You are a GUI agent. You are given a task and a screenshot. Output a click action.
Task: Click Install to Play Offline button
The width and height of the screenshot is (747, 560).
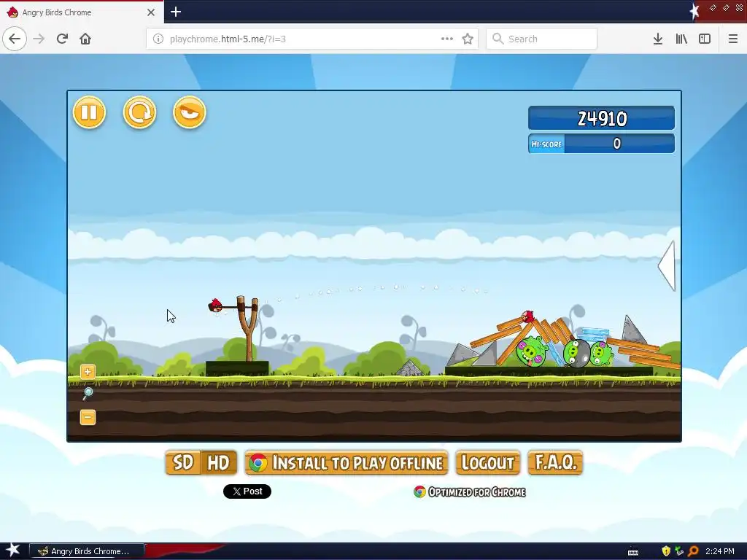[347, 462]
